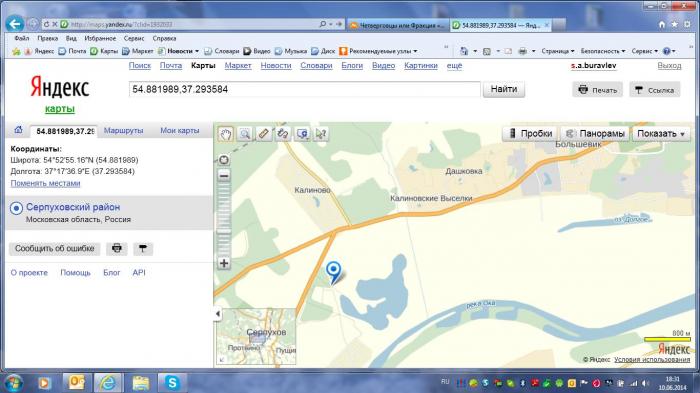Select the magnifier zoom tool
The height and width of the screenshot is (393, 700).
point(245,134)
